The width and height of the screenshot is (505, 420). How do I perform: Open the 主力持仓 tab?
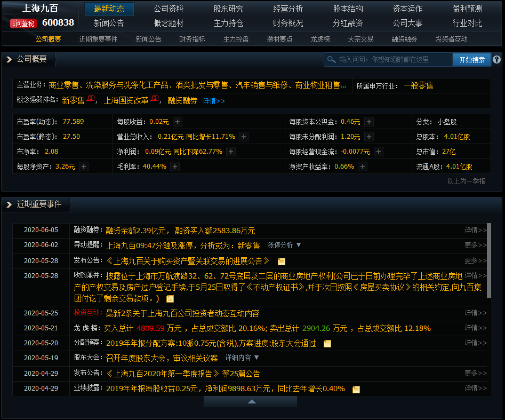pos(228,23)
